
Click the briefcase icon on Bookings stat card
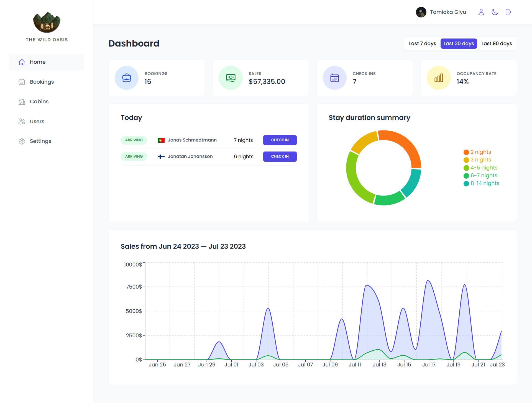point(126,78)
